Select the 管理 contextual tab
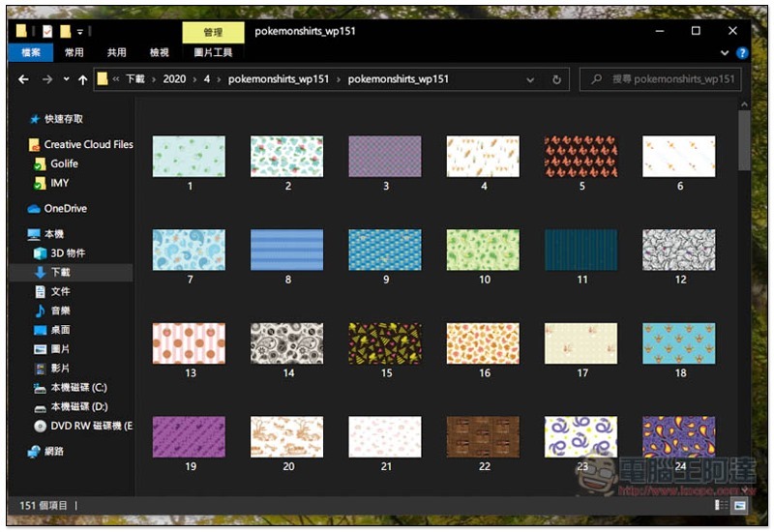 click(x=213, y=33)
